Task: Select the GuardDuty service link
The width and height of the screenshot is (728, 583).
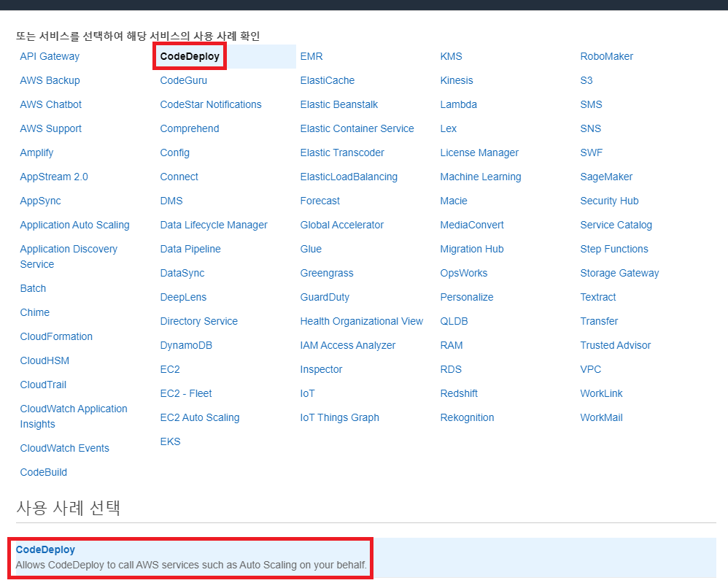Action: point(325,298)
